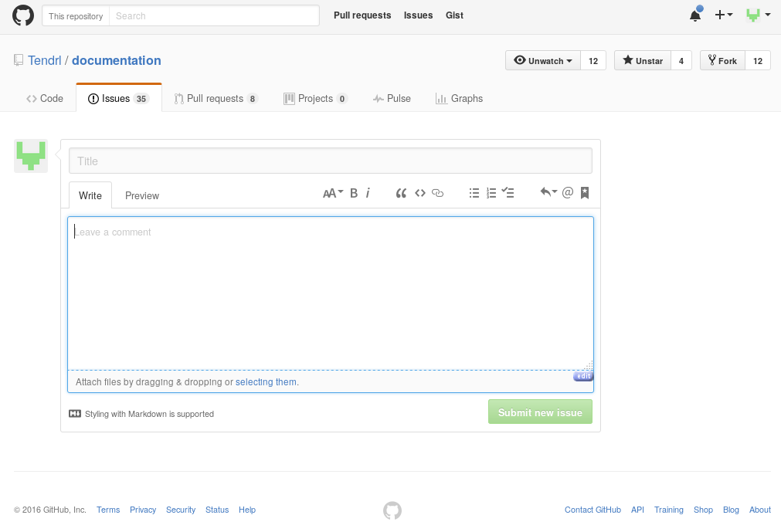The width and height of the screenshot is (781, 532).
Task: Insert a link with the chain icon
Action: point(437,193)
